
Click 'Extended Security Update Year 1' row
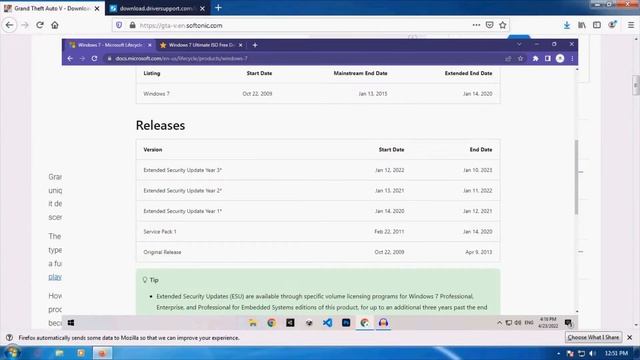318,211
